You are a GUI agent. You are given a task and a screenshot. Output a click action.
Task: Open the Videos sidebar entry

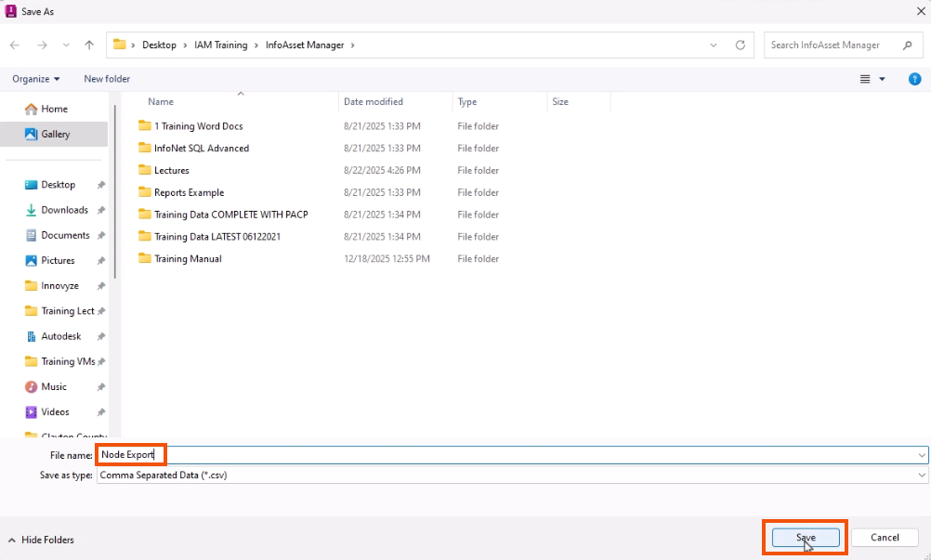pyautogui.click(x=55, y=411)
